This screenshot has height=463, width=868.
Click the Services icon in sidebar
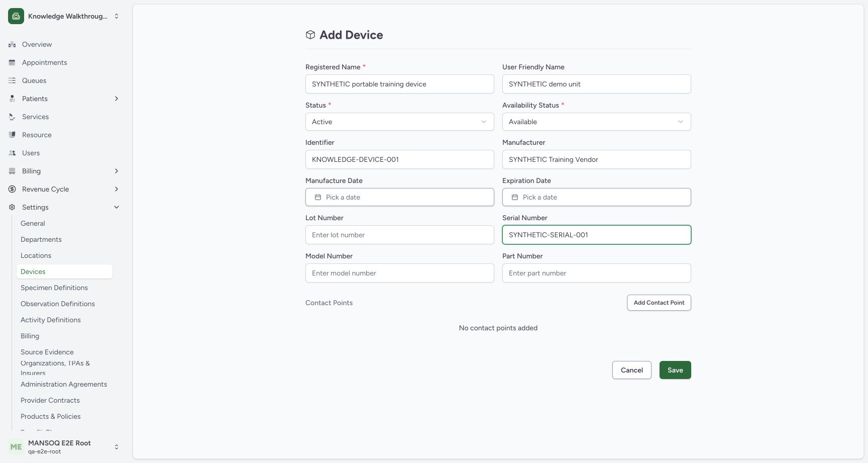click(x=12, y=117)
